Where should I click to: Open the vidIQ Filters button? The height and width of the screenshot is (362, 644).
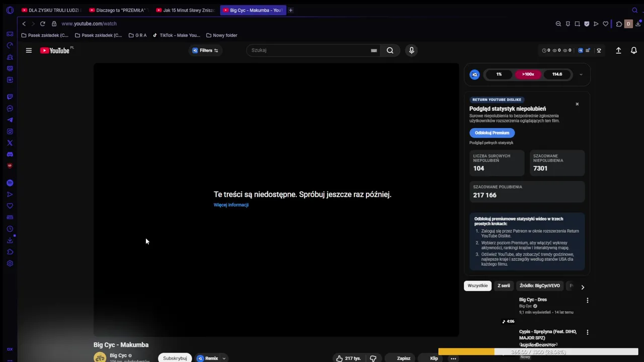(205, 50)
